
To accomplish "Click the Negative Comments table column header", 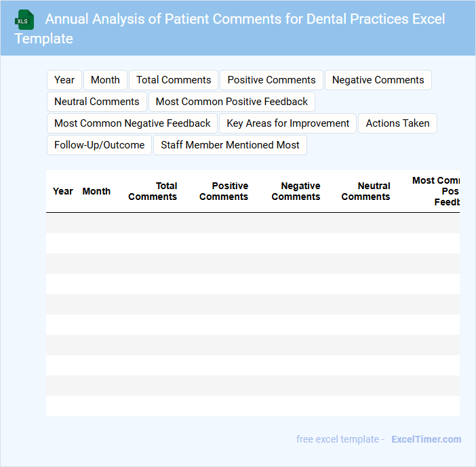I will [296, 191].
